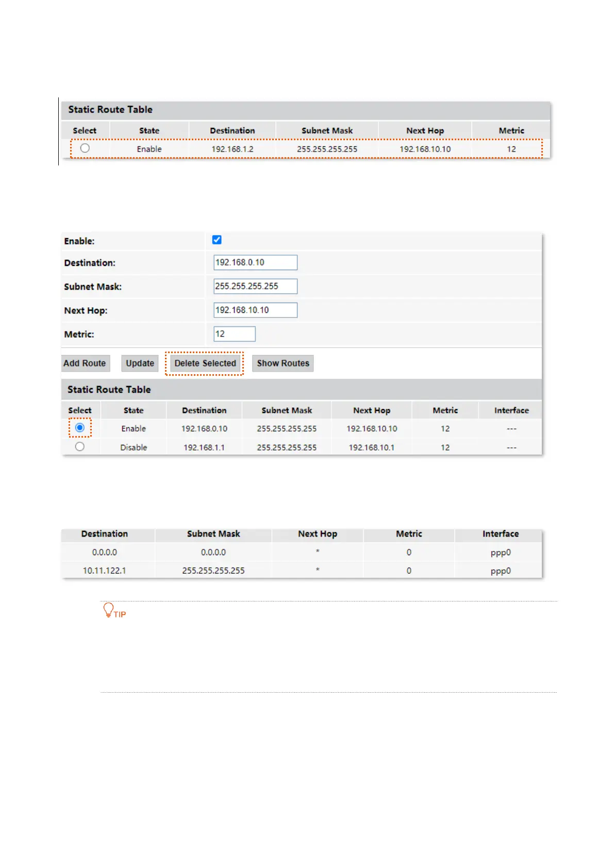Click the Enable state in the top table

[150, 149]
